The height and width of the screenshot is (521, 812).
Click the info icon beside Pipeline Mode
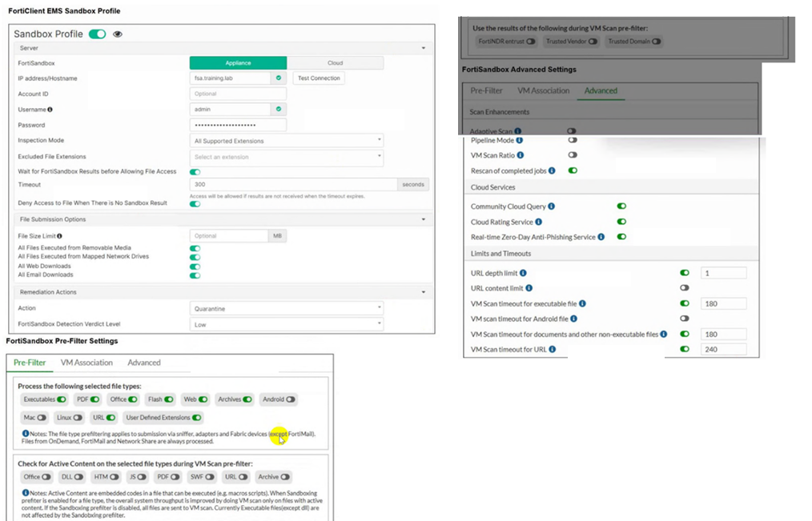tap(520, 140)
